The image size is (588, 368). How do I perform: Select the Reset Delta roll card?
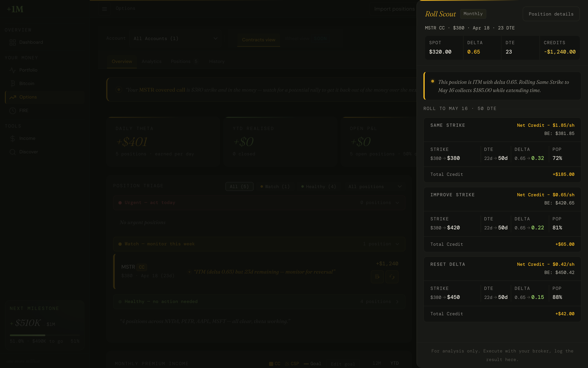coord(502,289)
